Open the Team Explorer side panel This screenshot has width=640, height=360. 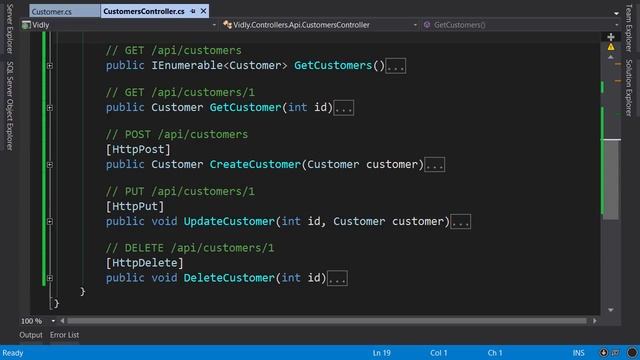629,28
